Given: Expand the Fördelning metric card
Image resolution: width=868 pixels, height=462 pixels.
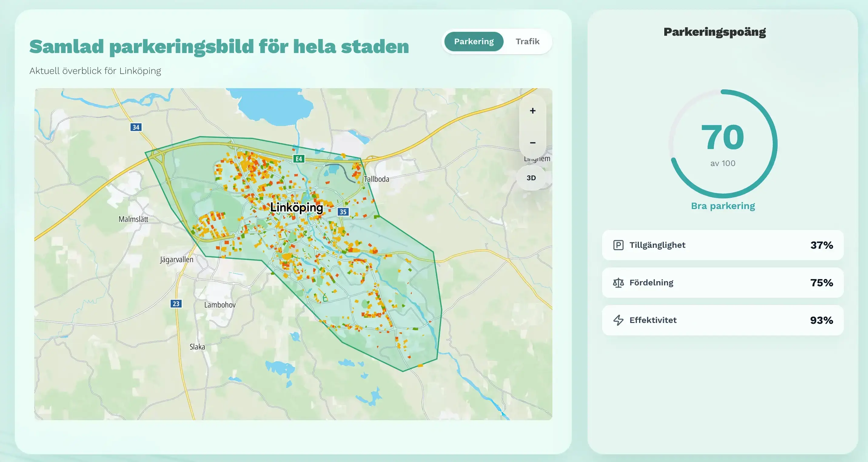Looking at the screenshot, I should pos(722,283).
